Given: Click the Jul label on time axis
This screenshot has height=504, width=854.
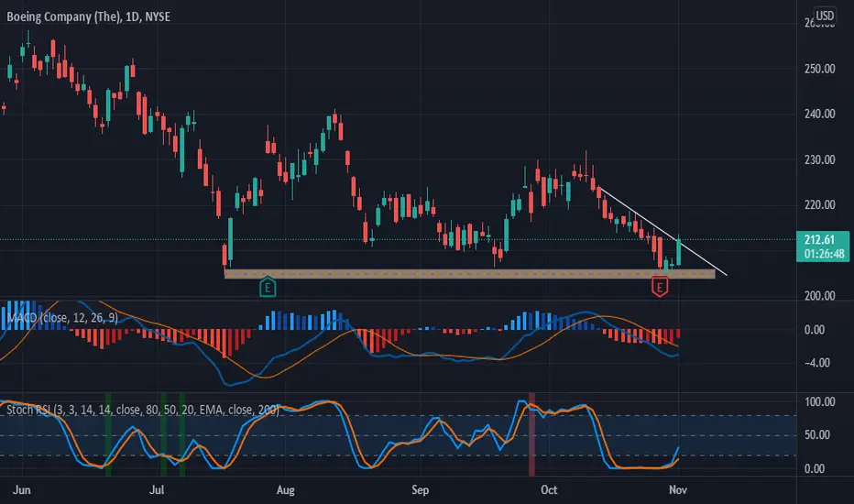Looking at the screenshot, I should point(157,490).
